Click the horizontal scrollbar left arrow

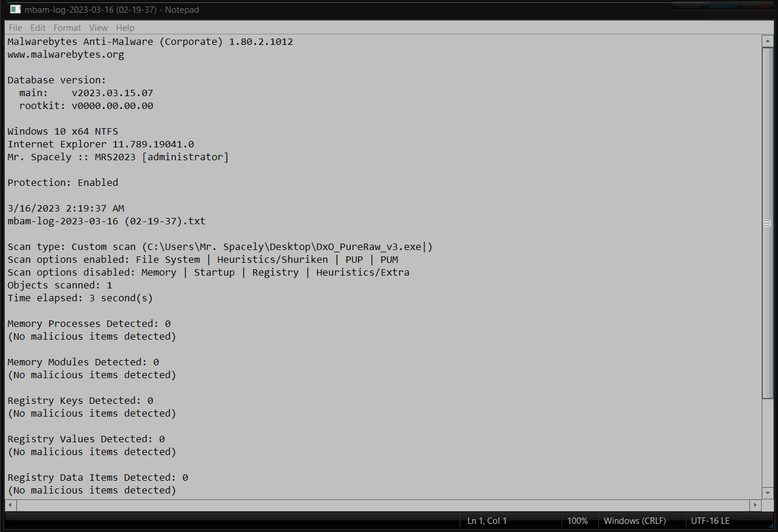pyautogui.click(x=10, y=505)
